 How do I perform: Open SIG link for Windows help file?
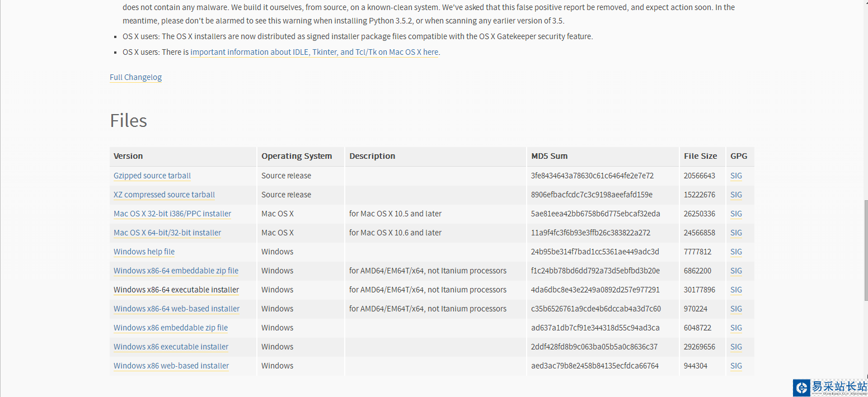(x=736, y=252)
